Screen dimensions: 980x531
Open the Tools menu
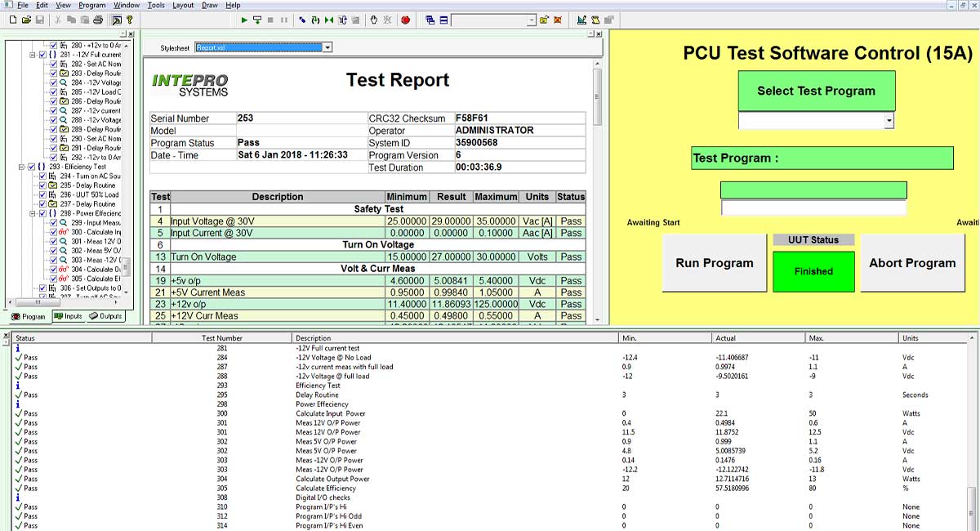(x=155, y=4)
